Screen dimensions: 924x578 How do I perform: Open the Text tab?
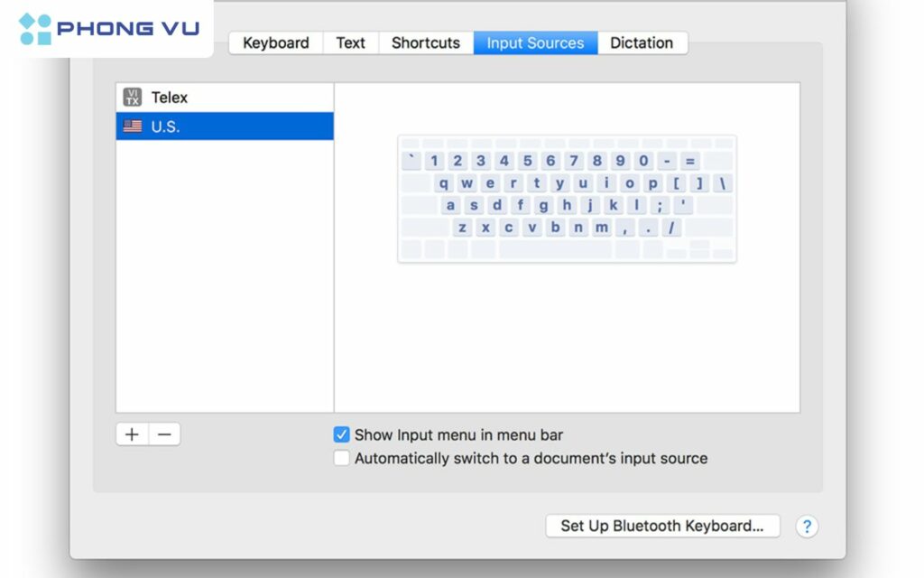[350, 42]
